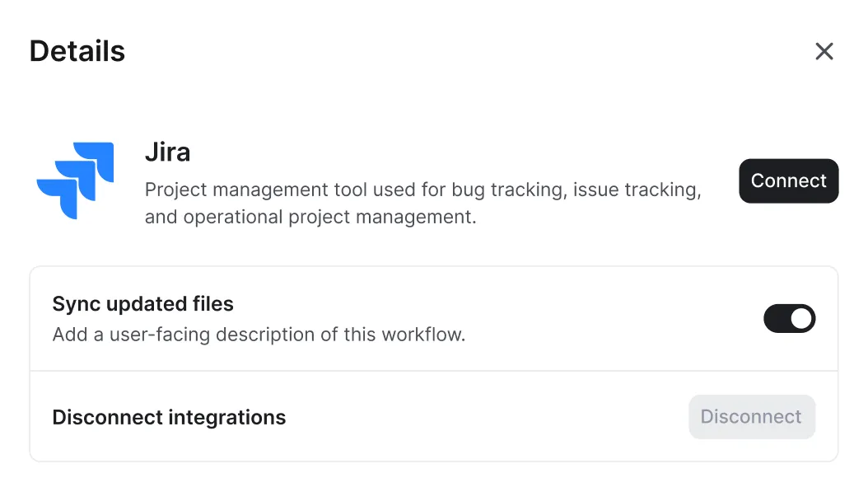Click the word "workflow" in the sync description

point(423,335)
